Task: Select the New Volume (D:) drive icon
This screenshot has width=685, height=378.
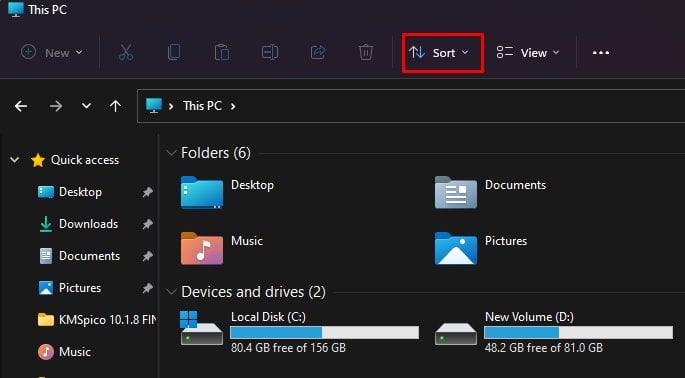Action: tap(456, 334)
